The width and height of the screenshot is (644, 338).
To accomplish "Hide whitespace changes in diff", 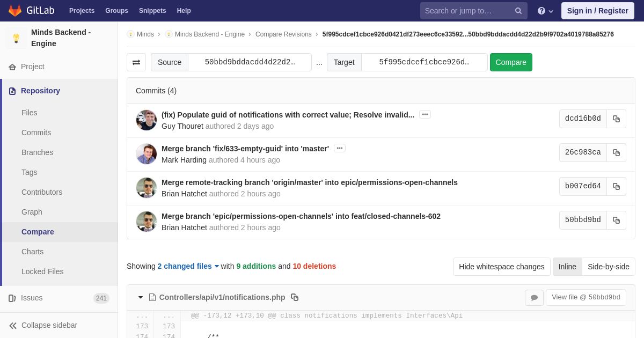I will pyautogui.click(x=501, y=267).
